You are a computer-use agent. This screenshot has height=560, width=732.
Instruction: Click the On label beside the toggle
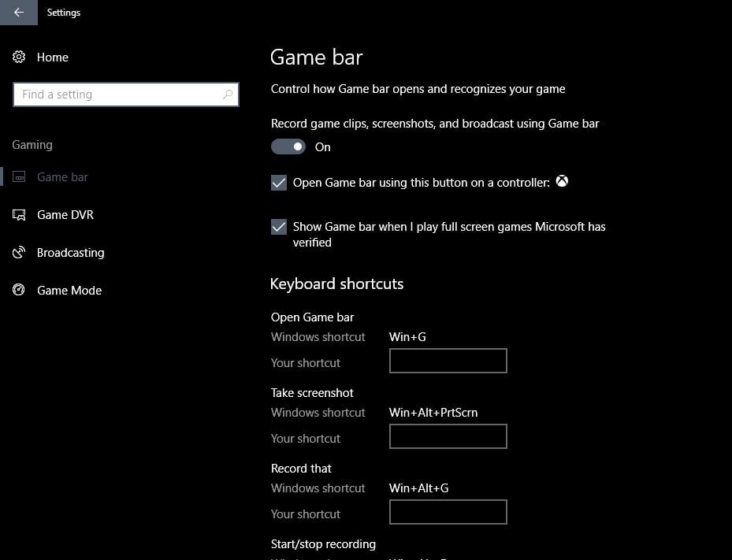click(322, 147)
